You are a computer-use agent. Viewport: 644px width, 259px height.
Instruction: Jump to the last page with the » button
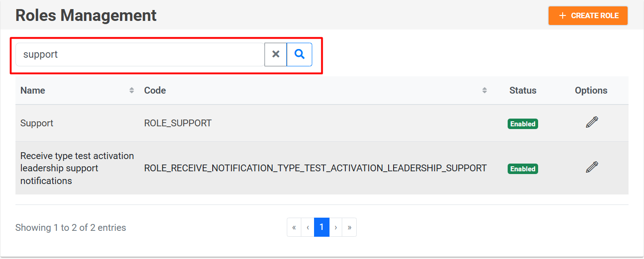[x=349, y=227]
